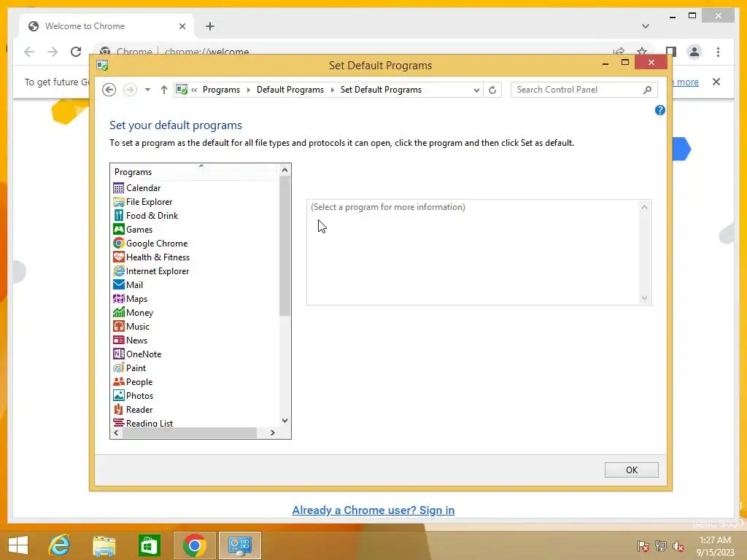Click the Programs list vertical scrollbar thumb

point(285,246)
